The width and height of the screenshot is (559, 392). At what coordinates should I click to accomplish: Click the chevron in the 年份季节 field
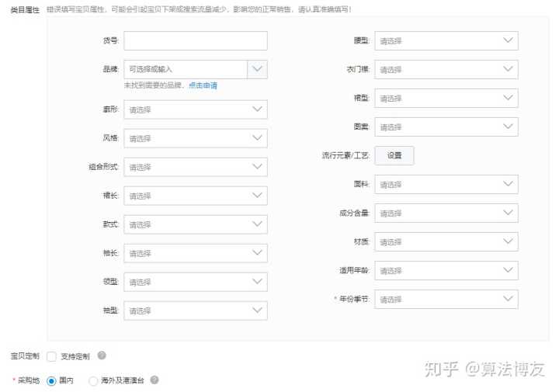pyautogui.click(x=508, y=299)
